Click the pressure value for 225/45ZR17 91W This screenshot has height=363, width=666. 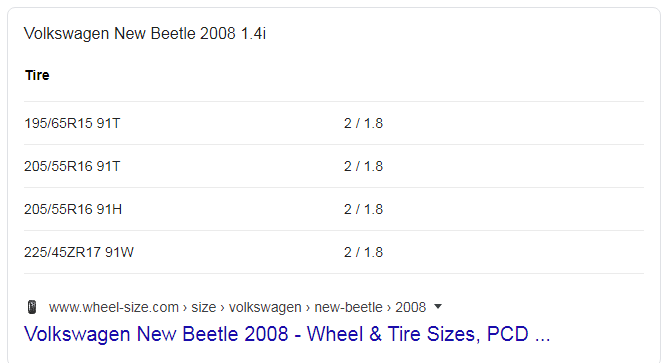pyautogui.click(x=363, y=252)
